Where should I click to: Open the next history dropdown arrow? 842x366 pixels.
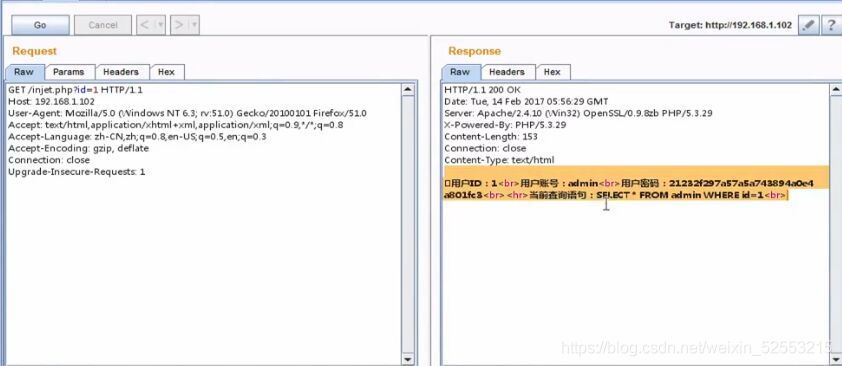(x=194, y=25)
